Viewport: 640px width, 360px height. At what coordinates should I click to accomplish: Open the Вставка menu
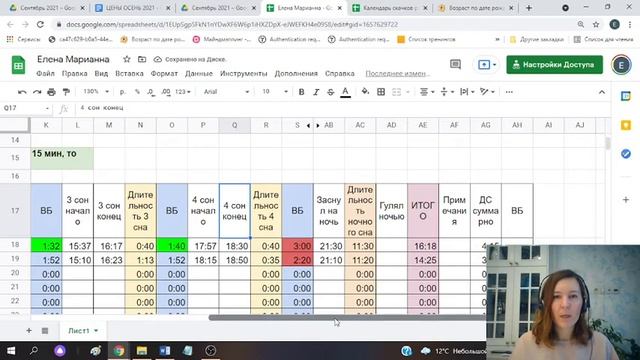coord(129,73)
